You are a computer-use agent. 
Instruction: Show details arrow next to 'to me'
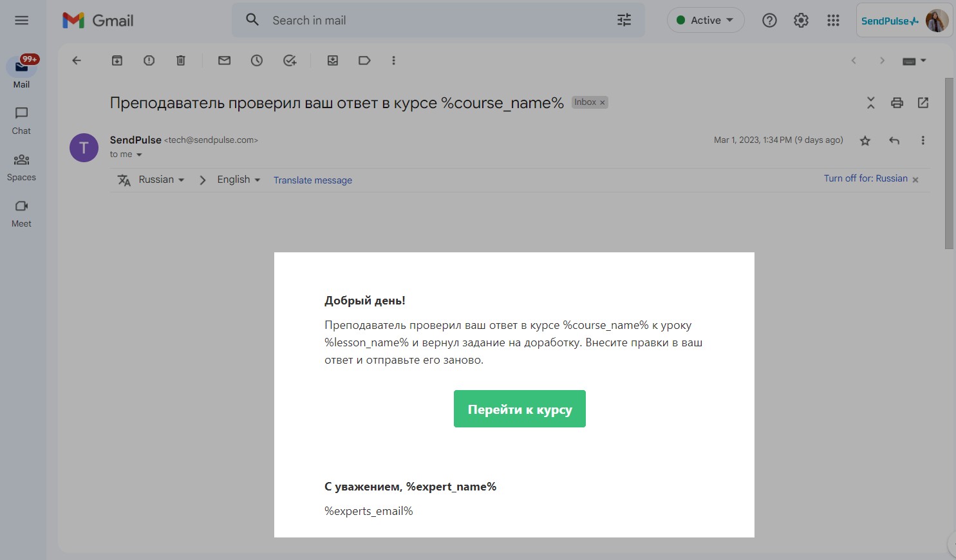coord(139,154)
